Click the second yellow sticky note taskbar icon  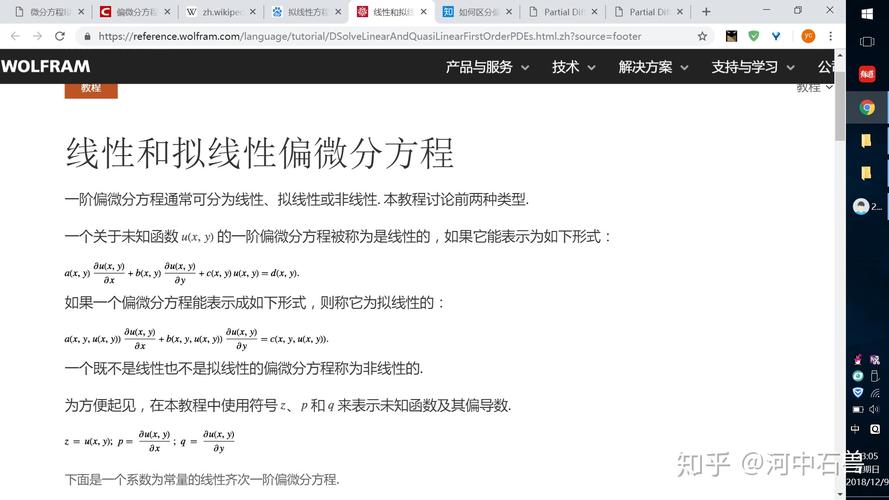[866, 173]
